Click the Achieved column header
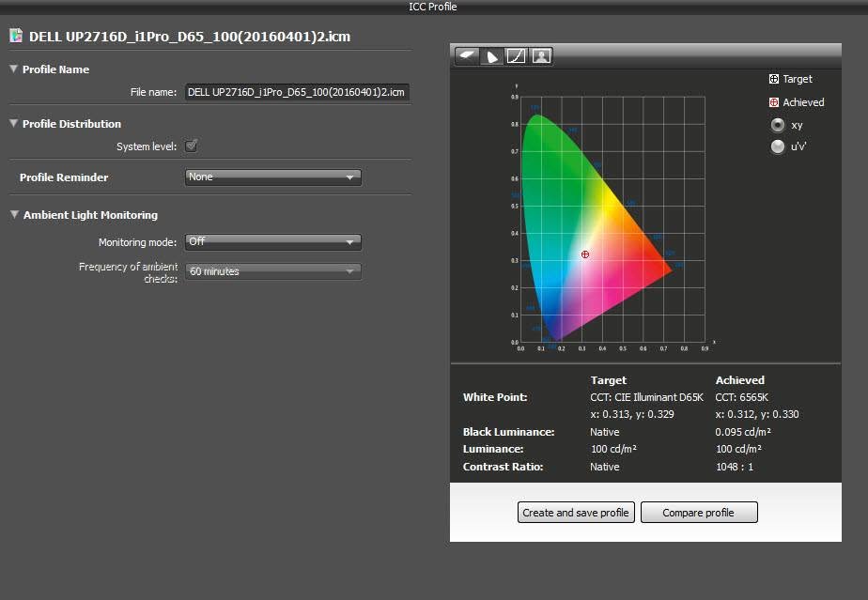This screenshot has height=600, width=868. tap(740, 380)
